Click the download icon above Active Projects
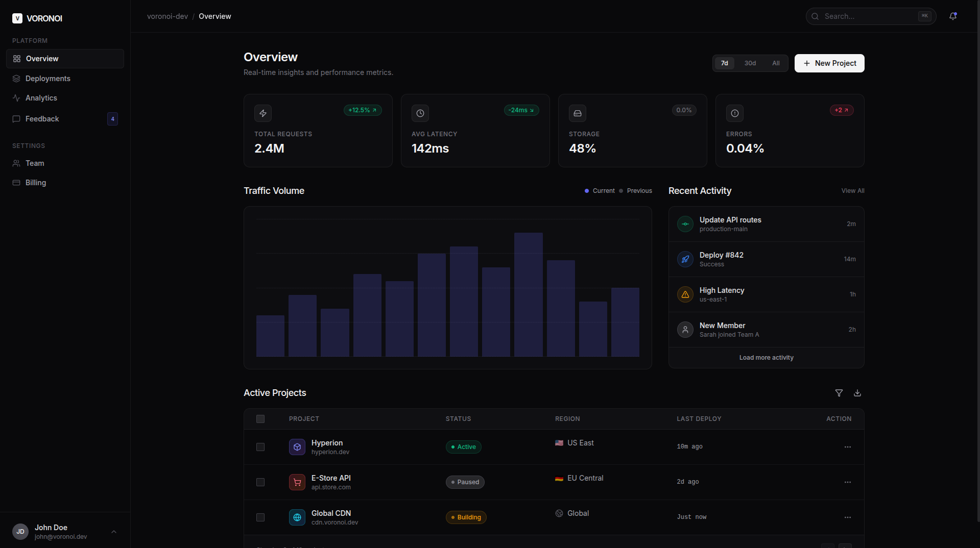 pos(857,393)
